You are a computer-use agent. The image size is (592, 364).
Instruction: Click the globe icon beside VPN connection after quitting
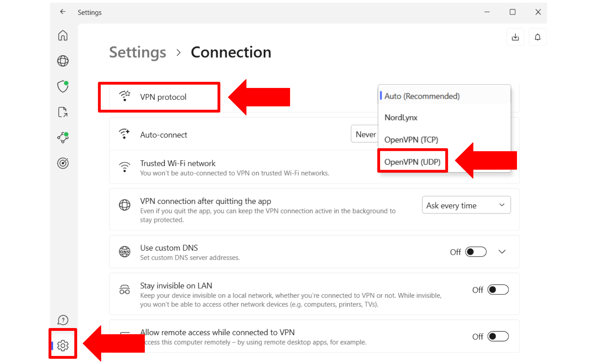pyautogui.click(x=125, y=205)
